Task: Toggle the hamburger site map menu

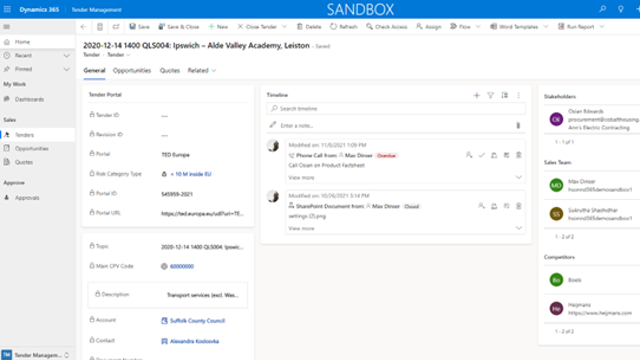Action: tap(7, 27)
